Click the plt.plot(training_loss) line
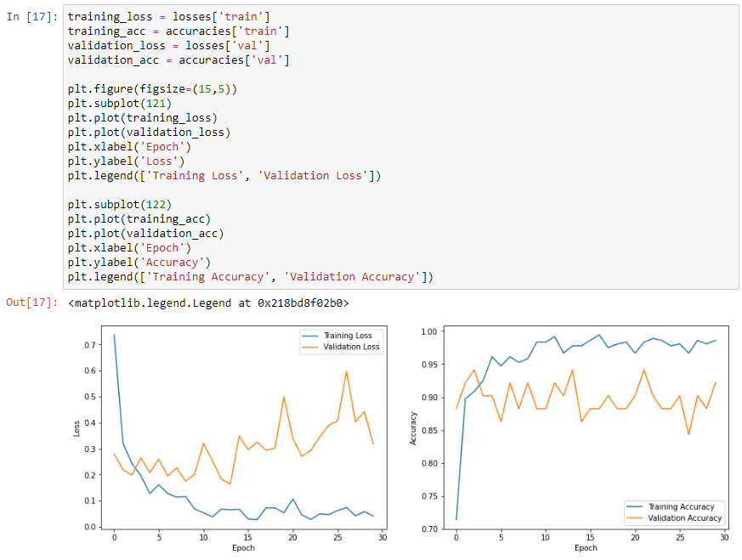Image resolution: width=742 pixels, height=560 pixels. pos(143,118)
